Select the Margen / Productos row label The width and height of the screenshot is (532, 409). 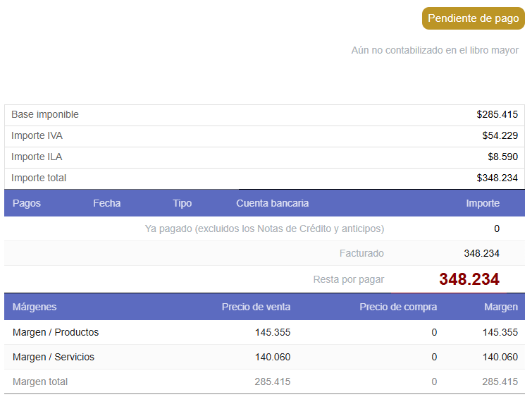click(56, 332)
